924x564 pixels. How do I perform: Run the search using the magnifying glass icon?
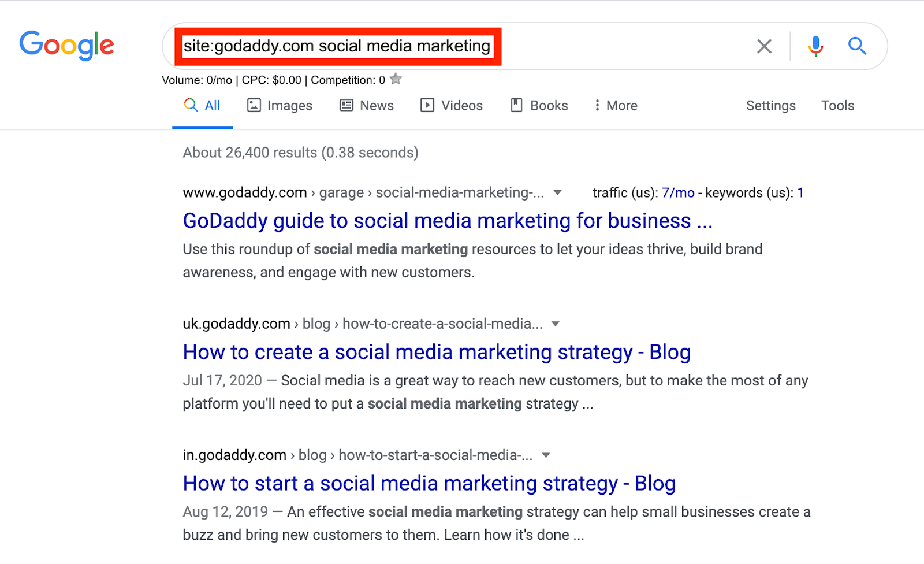click(856, 46)
